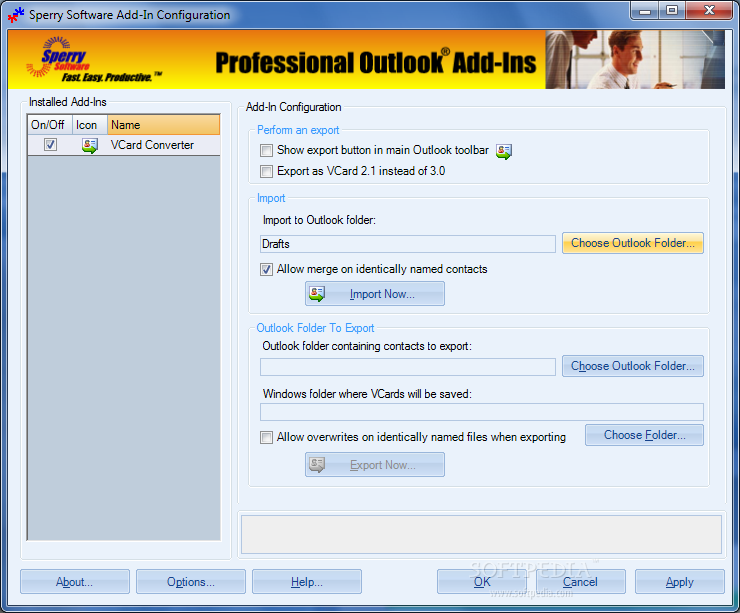Minimize the configuration window
This screenshot has height=613, width=740.
point(645,10)
